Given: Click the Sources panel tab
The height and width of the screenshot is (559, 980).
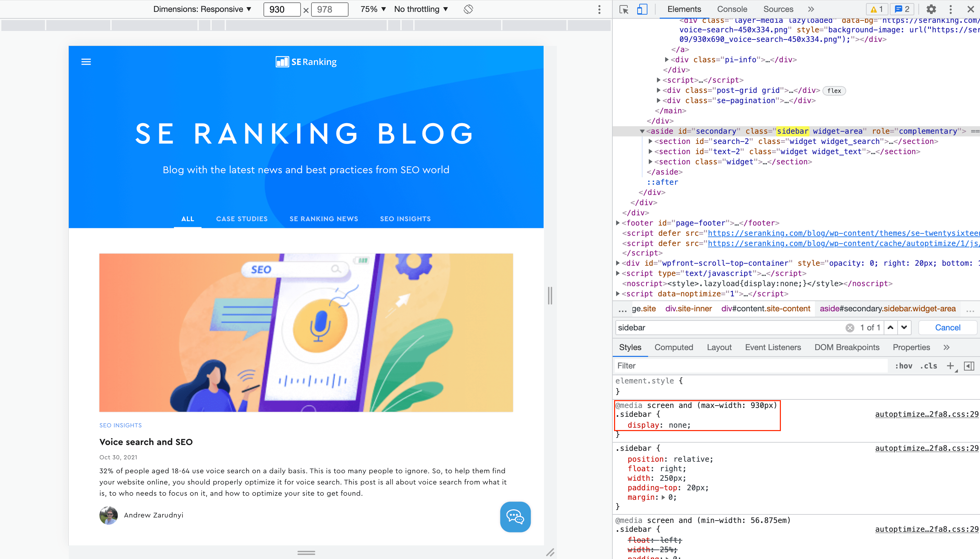Looking at the screenshot, I should pyautogui.click(x=777, y=9).
